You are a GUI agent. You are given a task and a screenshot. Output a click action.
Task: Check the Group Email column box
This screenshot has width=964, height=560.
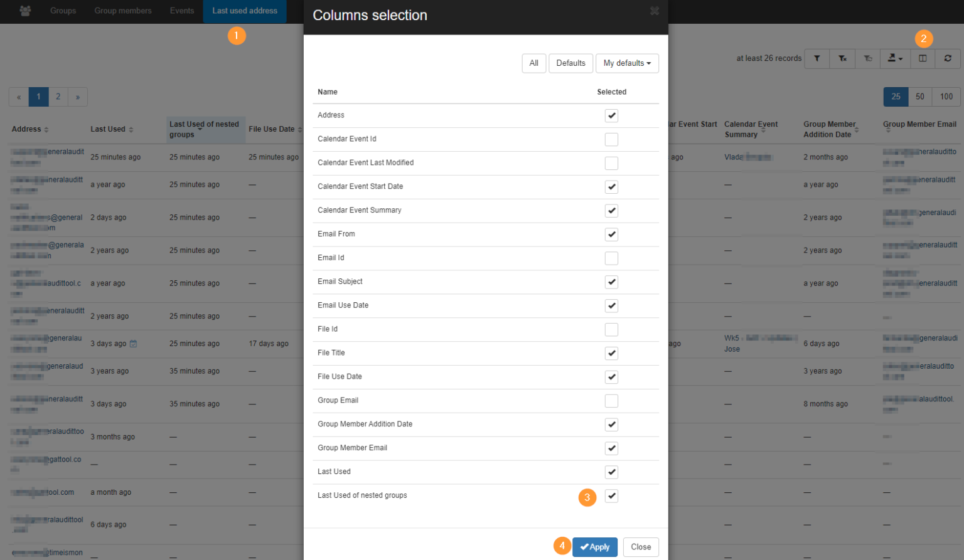[x=611, y=401]
